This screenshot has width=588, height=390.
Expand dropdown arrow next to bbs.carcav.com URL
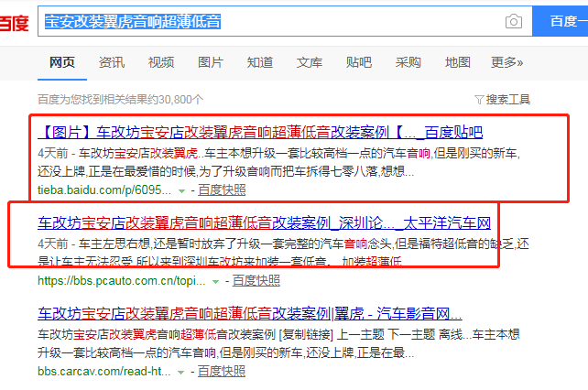[181, 373]
